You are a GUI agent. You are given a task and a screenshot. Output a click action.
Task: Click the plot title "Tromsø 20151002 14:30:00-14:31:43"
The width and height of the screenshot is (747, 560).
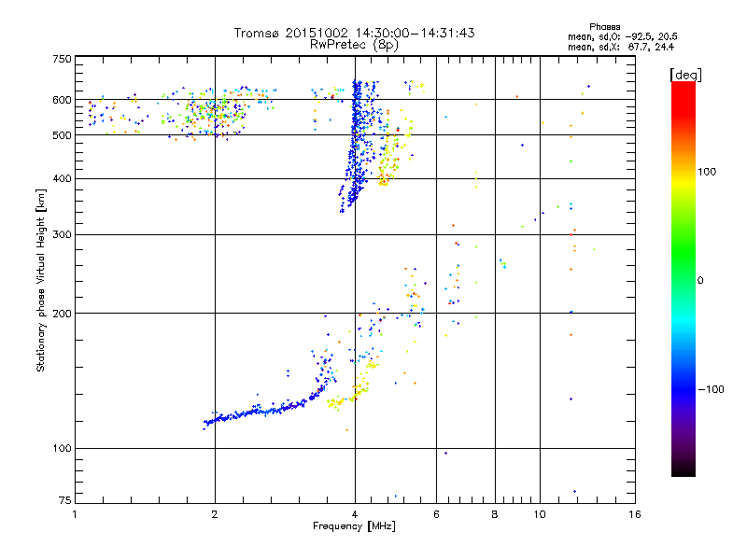(354, 33)
